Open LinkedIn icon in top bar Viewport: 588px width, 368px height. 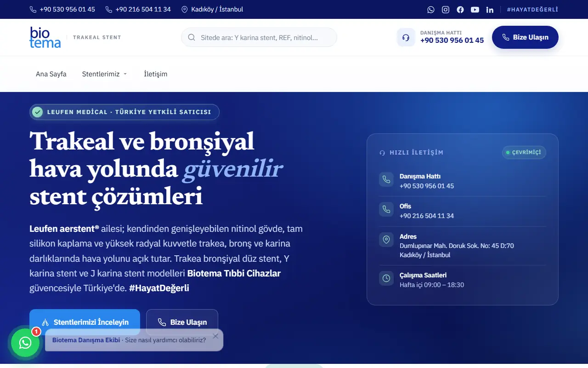490,9
